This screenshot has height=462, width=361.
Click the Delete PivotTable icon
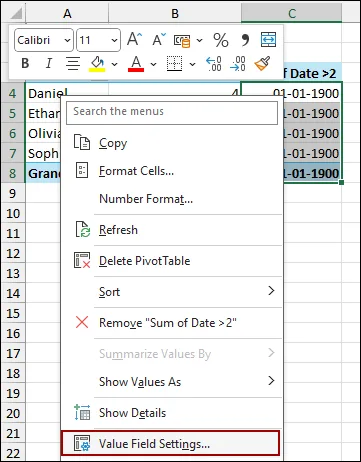point(82,260)
